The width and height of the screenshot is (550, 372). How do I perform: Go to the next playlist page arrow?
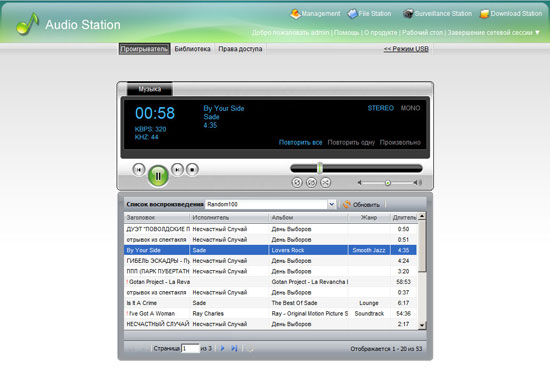pos(222,348)
